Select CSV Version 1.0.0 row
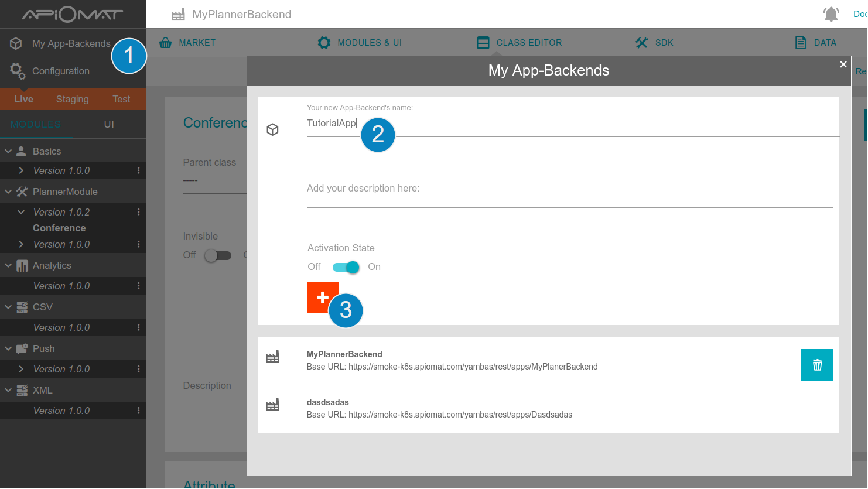868x489 pixels. [73, 327]
